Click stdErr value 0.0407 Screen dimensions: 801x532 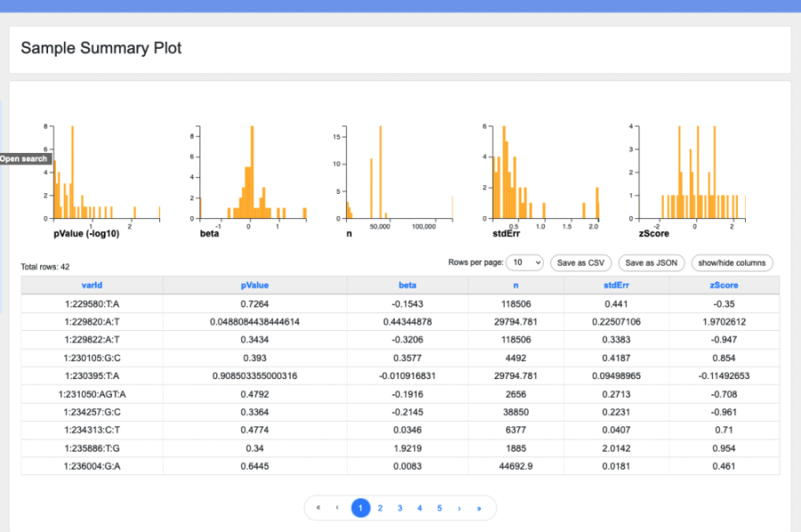coord(616,430)
